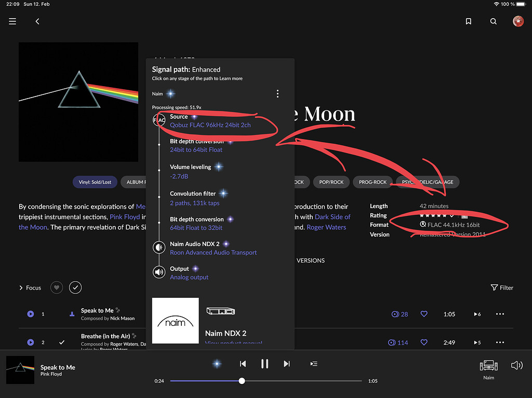Expand the Focus panel
Screen dimensions: 532x398
pos(30,287)
